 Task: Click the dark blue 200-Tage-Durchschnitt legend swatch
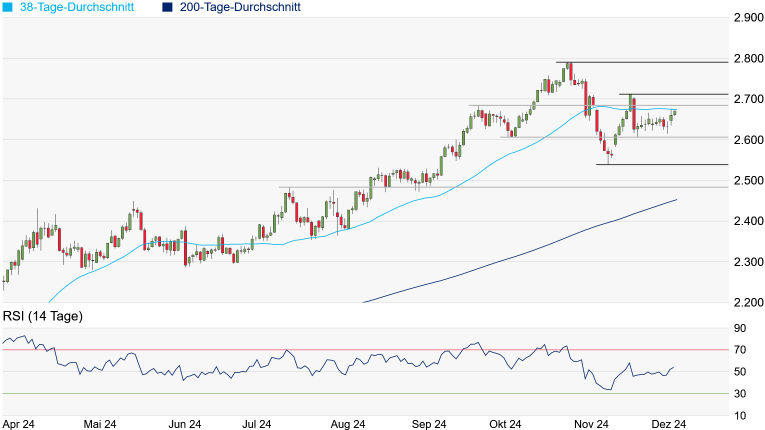coord(166,7)
